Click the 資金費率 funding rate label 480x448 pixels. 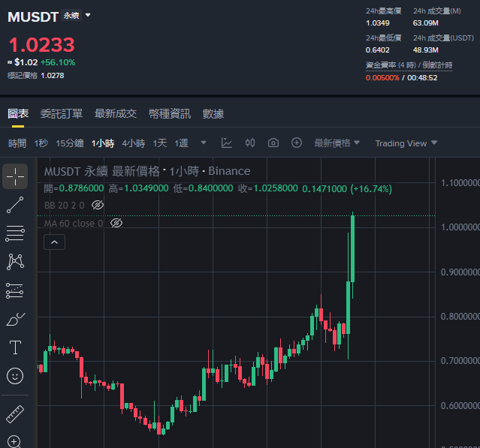click(x=409, y=65)
